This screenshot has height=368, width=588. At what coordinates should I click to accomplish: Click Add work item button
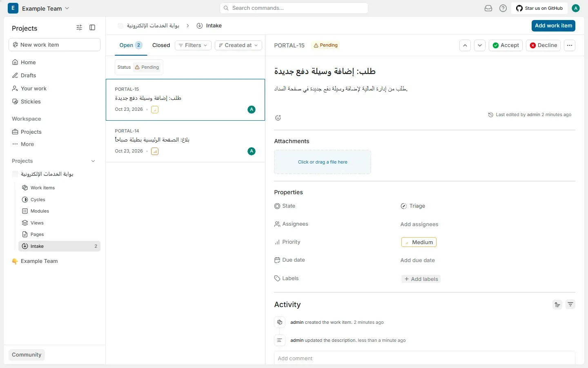click(x=553, y=26)
